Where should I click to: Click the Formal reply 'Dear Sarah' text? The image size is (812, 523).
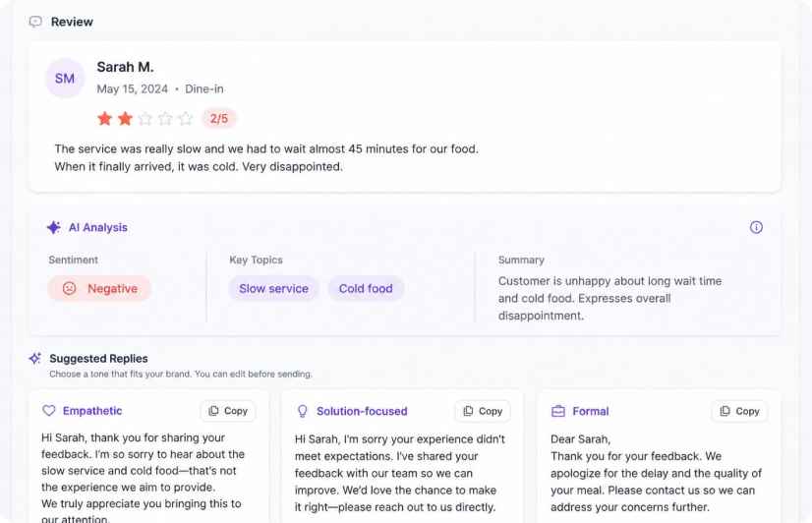click(581, 439)
